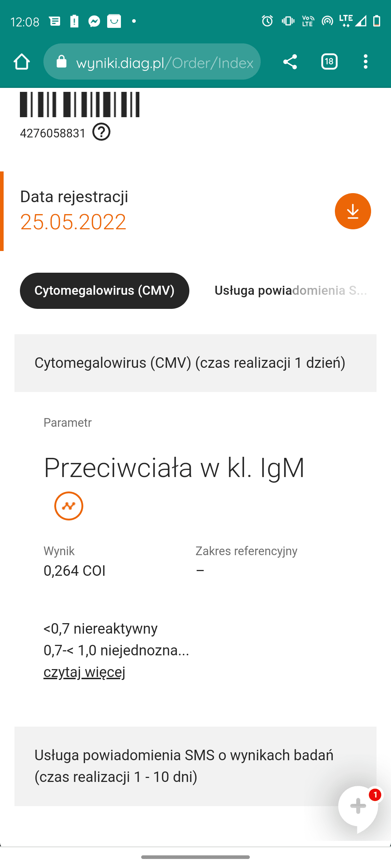
Task: Tap the browser home icon
Action: tap(22, 62)
